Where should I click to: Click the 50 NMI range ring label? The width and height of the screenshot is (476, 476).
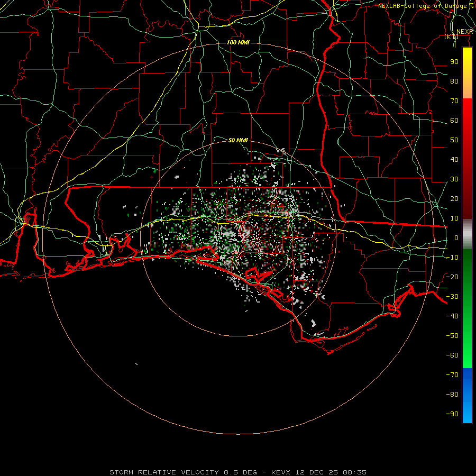pos(238,140)
